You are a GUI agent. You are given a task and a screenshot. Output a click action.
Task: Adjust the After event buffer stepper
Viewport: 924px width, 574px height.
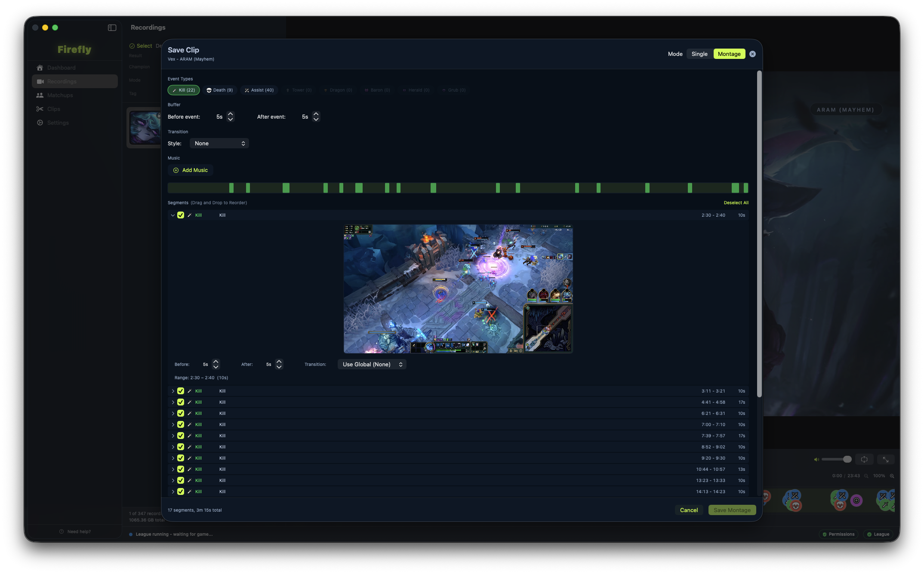(316, 117)
